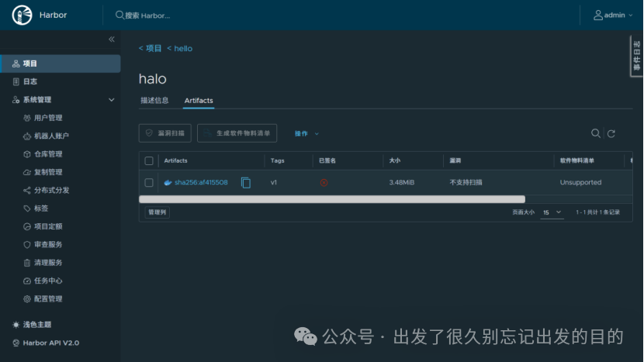Click the 大小 column header
Screen dimensions: 644x362
[395, 161]
